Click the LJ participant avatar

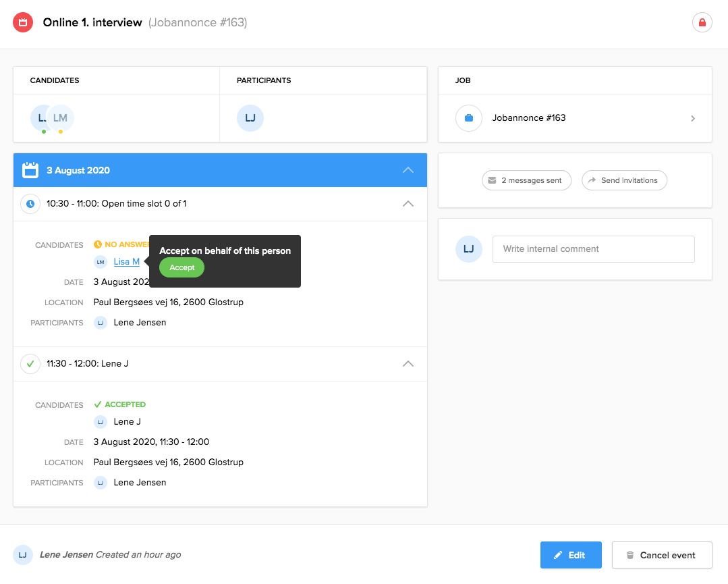click(x=250, y=118)
